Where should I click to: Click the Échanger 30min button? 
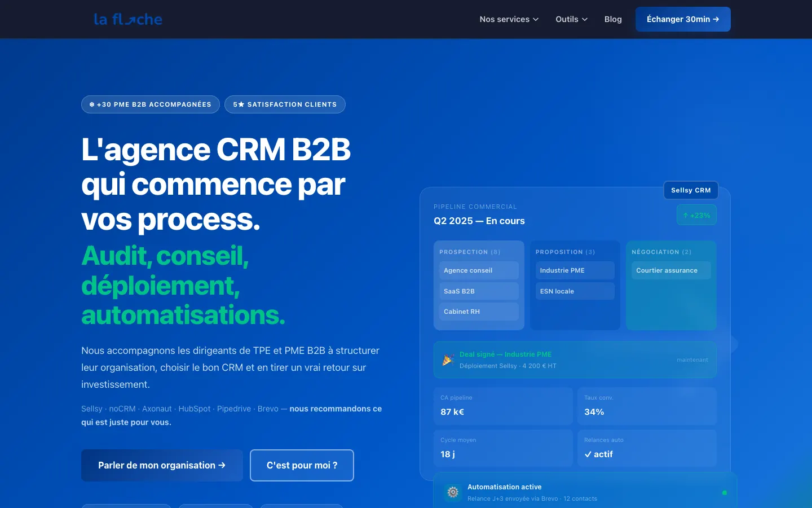(x=683, y=19)
